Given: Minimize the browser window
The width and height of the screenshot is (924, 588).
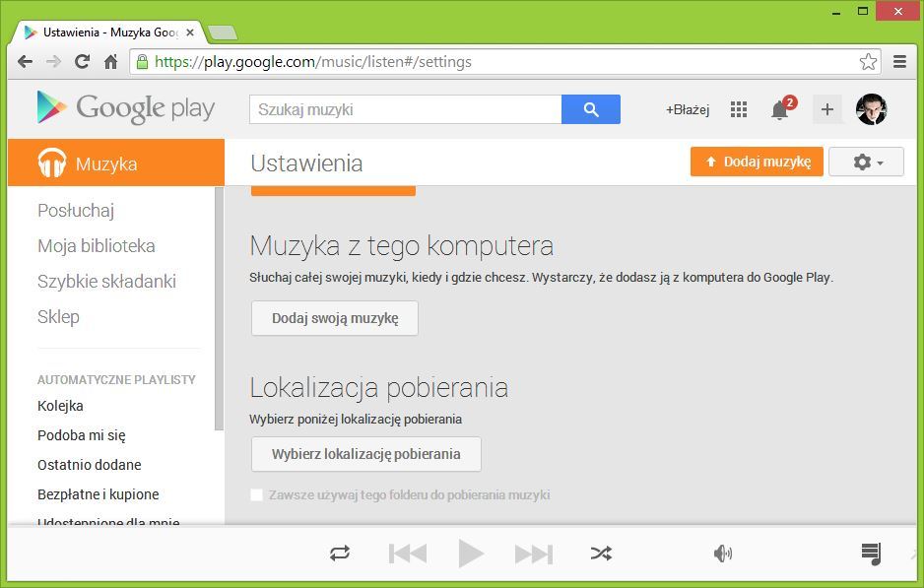Looking at the screenshot, I should tap(835, 12).
